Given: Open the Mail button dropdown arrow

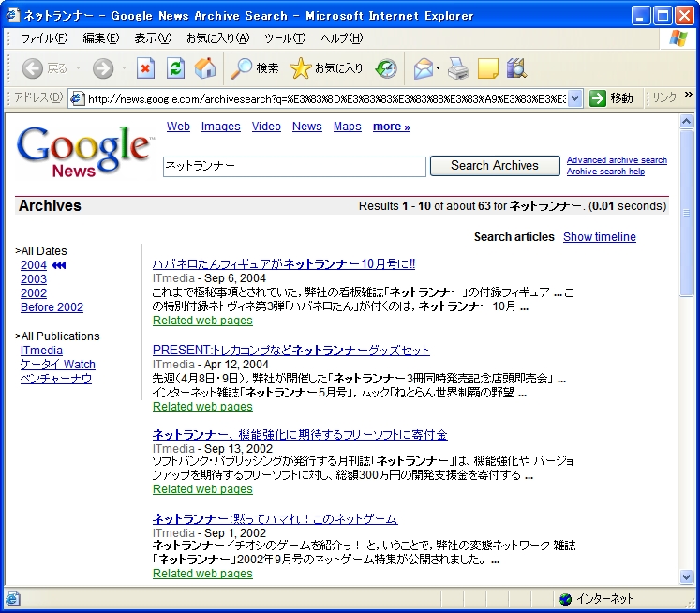Looking at the screenshot, I should [438, 68].
